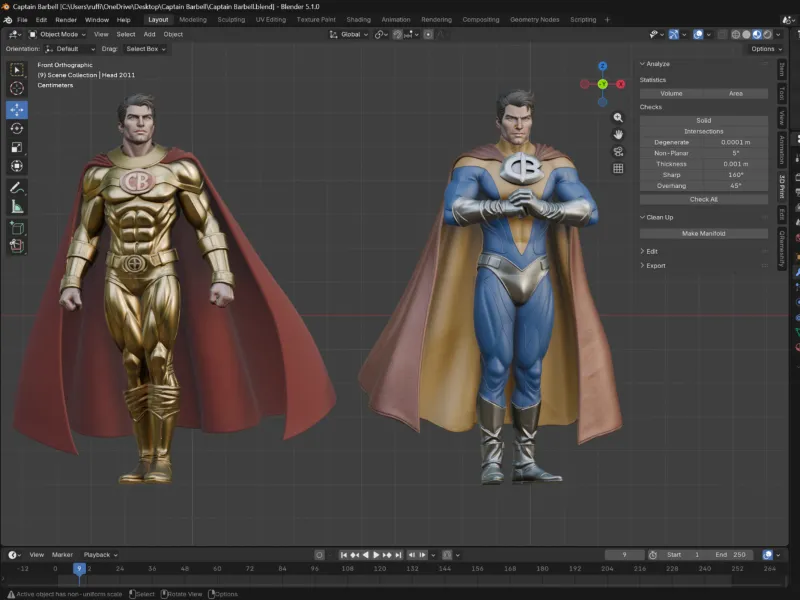Switch to material preview shading
The height and width of the screenshot is (600, 800).
tap(757, 35)
